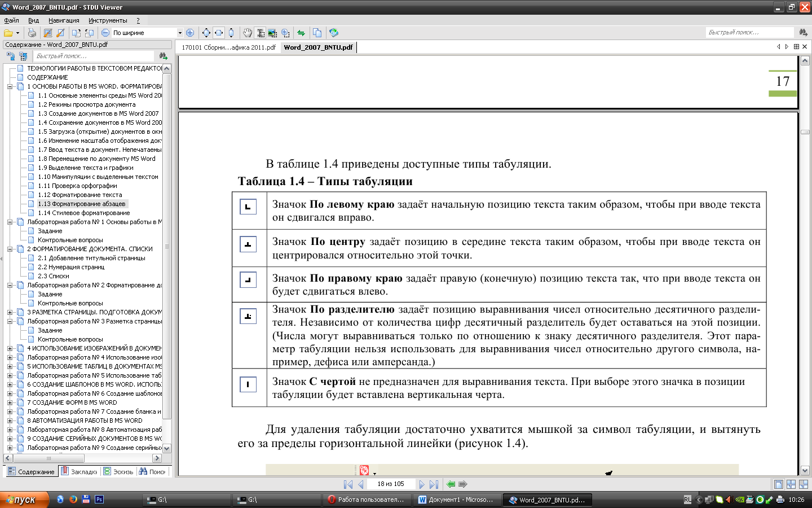This screenshot has width=812, height=508.
Task: Switch to the Эскизы panel tab
Action: 118,471
